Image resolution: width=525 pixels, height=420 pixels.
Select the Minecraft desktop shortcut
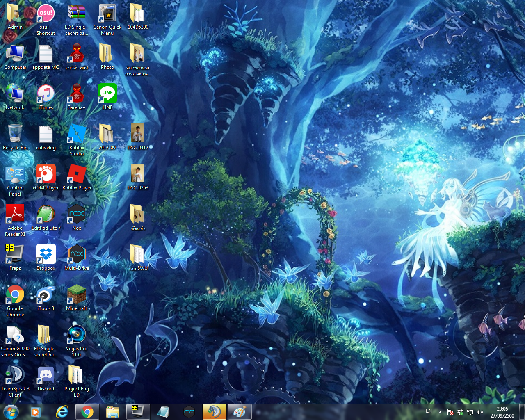(x=77, y=298)
